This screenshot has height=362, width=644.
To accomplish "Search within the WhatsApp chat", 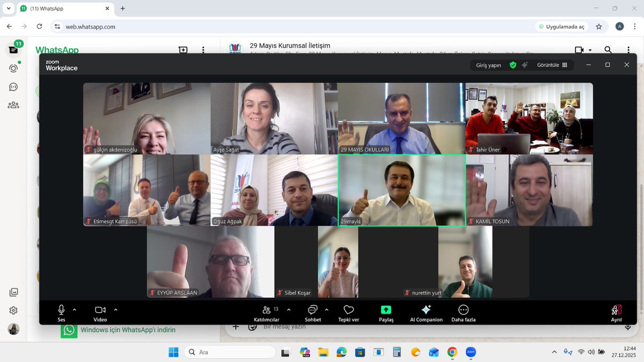I will click(608, 50).
